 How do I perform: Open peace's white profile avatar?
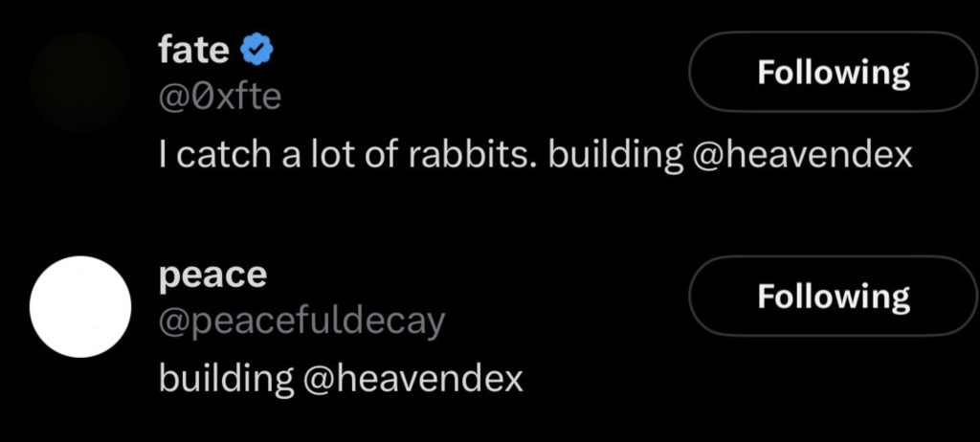pos(80,304)
